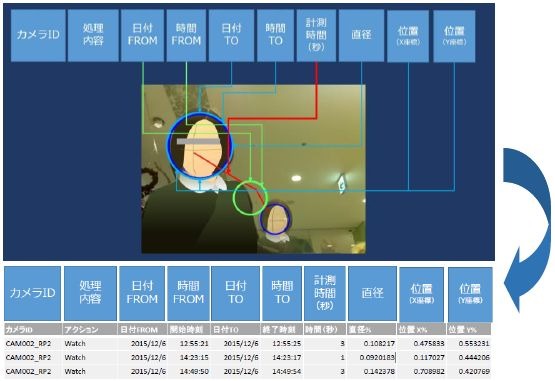
Task: Click the 時間TO box in the top row
Action: point(275,35)
